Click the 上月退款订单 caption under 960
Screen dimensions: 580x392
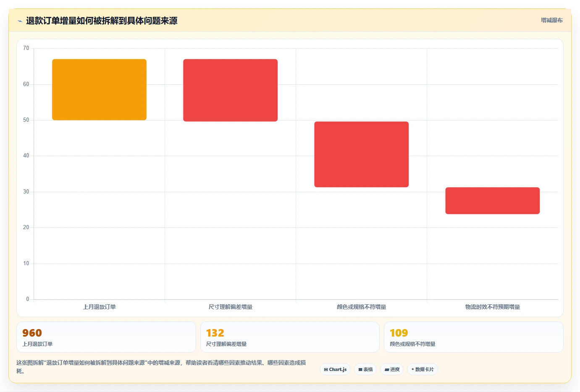pos(37,344)
